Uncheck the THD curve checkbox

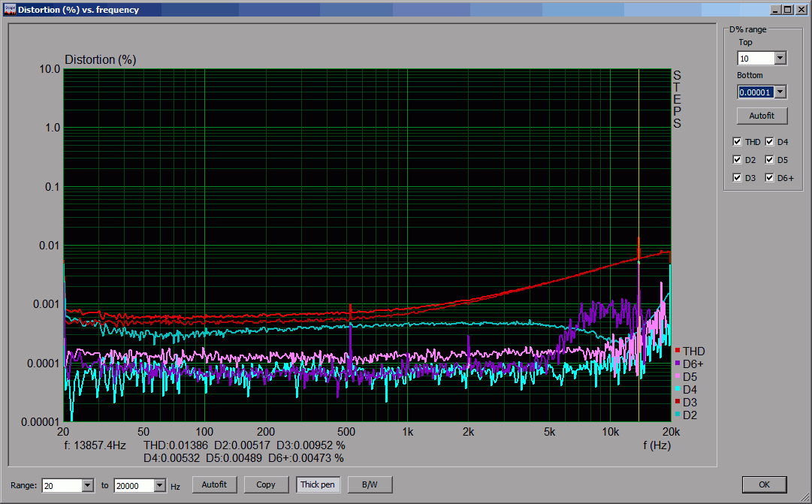coord(738,142)
